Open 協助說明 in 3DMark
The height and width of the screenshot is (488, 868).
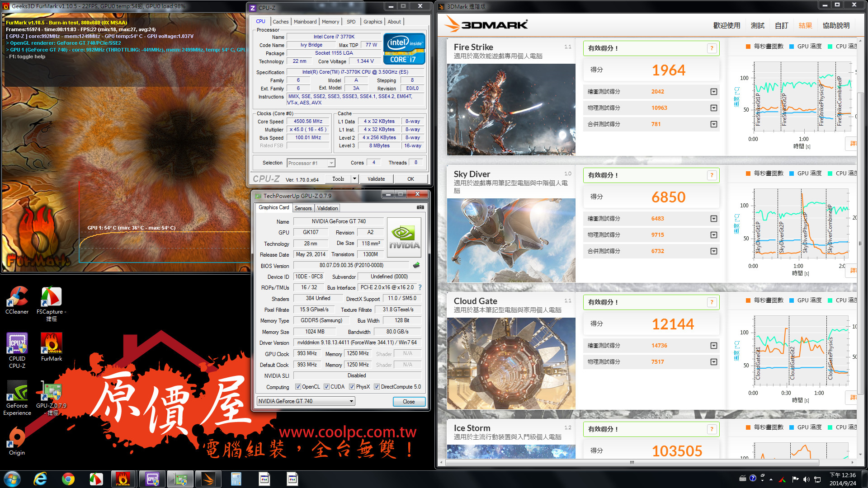click(836, 26)
